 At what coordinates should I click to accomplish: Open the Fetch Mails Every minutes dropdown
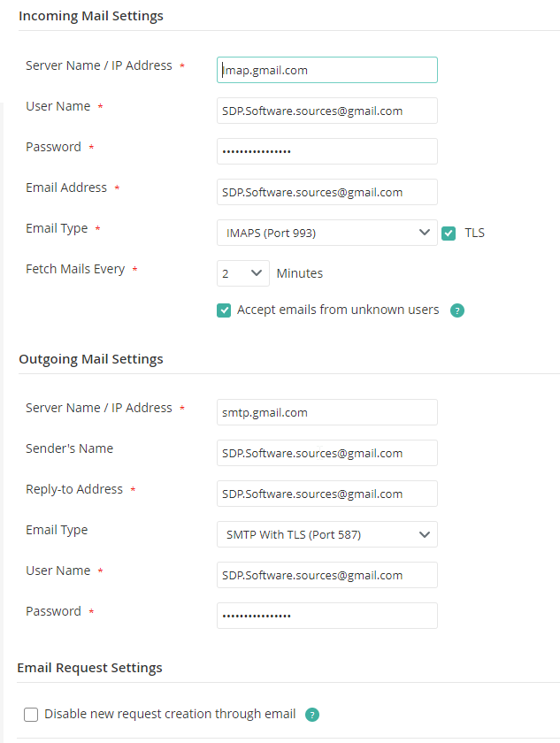(x=242, y=273)
